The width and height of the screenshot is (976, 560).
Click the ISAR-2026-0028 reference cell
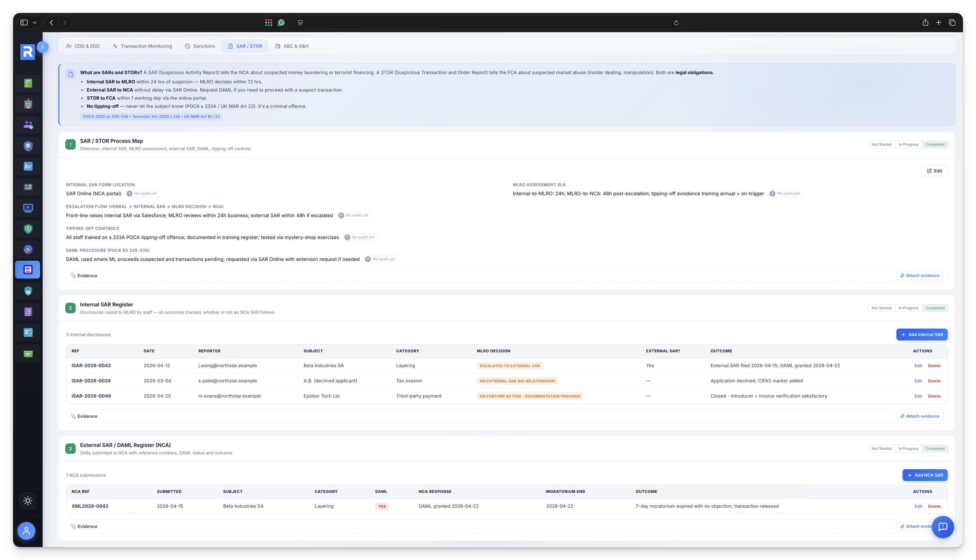91,381
